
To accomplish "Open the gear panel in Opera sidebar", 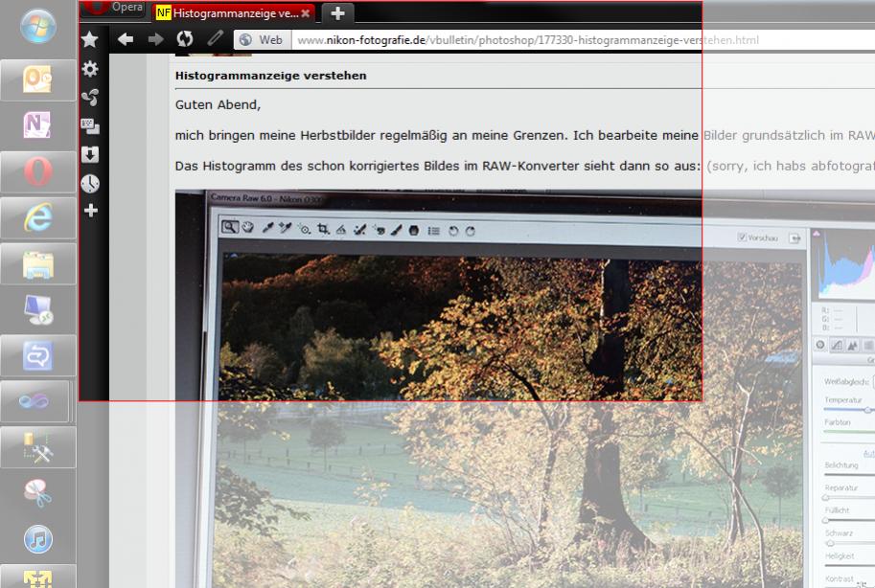I will [x=90, y=69].
